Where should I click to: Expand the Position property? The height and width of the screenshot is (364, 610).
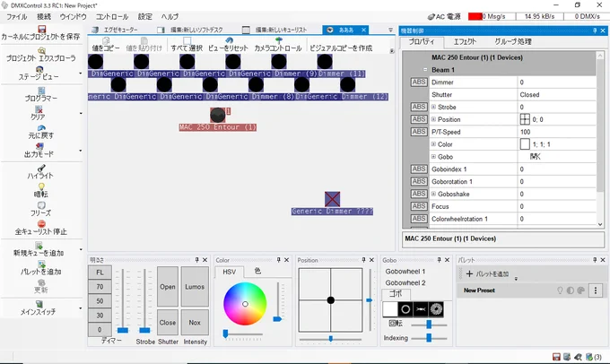point(433,119)
